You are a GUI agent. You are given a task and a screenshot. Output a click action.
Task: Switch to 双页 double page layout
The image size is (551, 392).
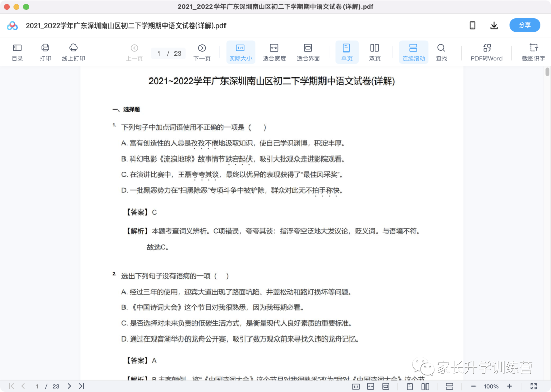pos(374,52)
